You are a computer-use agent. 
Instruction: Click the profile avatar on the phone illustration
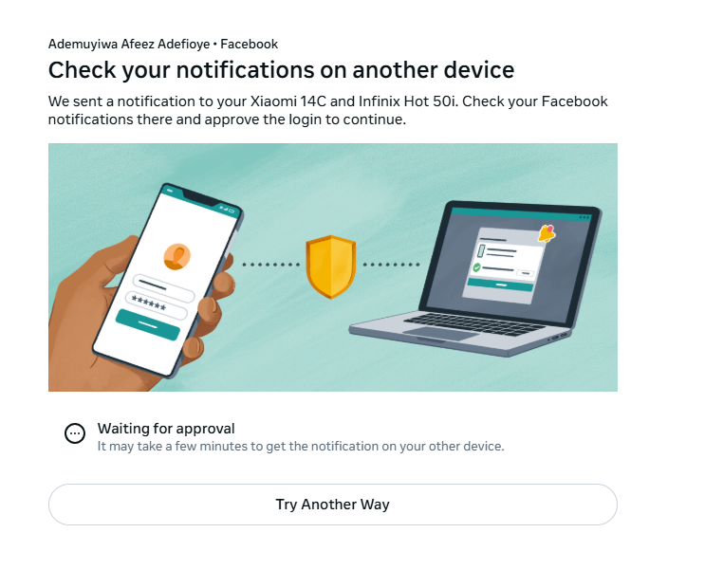click(x=176, y=256)
